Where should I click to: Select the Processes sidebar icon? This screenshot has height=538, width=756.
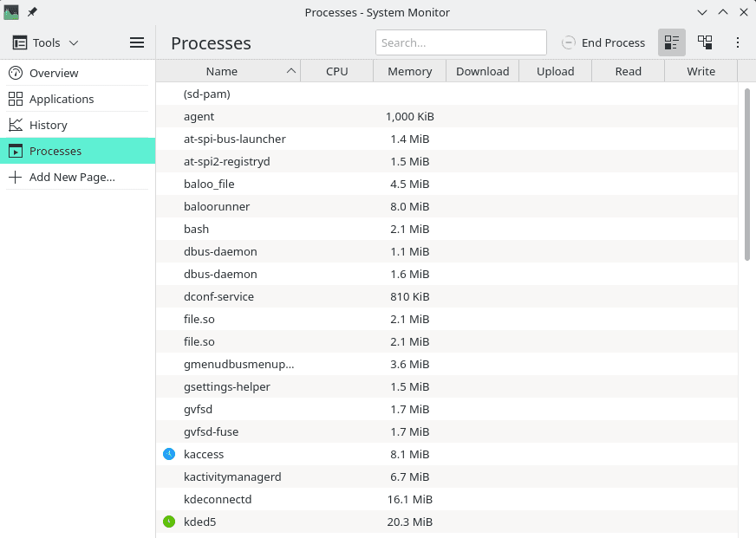[16, 150]
